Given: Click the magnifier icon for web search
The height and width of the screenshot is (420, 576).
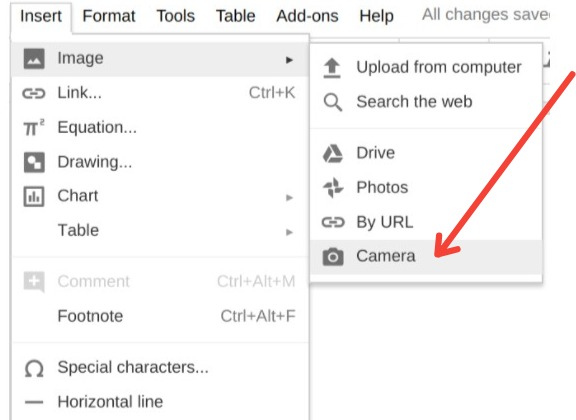Looking at the screenshot, I should [333, 102].
